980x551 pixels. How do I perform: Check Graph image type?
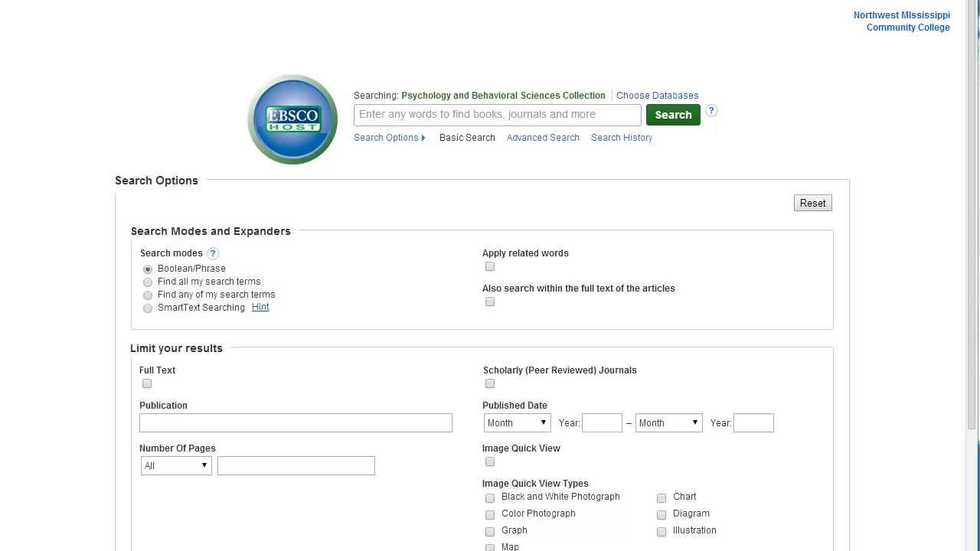coord(490,532)
